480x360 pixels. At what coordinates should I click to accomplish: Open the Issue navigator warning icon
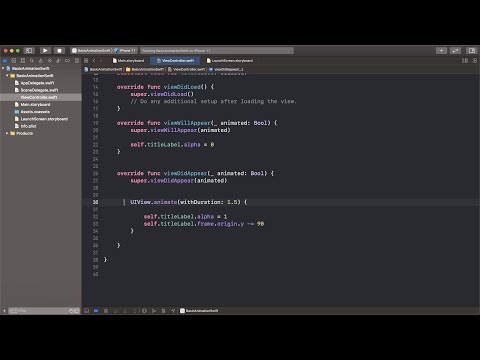click(41, 61)
